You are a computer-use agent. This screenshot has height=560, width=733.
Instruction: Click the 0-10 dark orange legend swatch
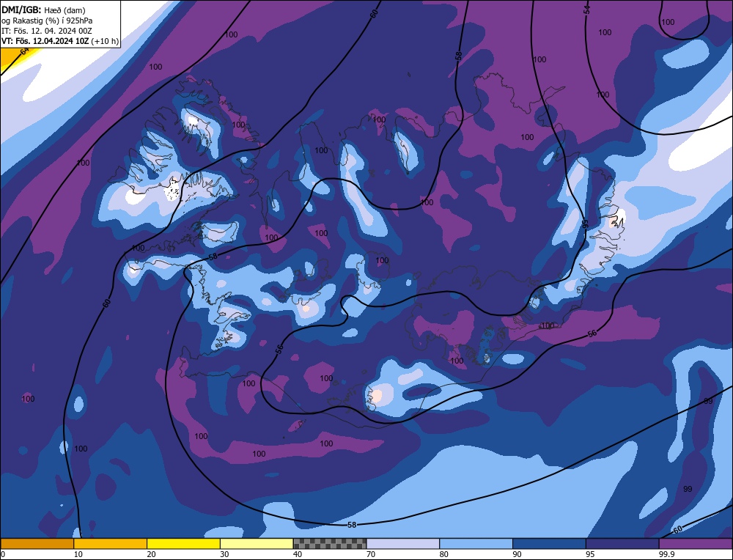click(x=37, y=544)
